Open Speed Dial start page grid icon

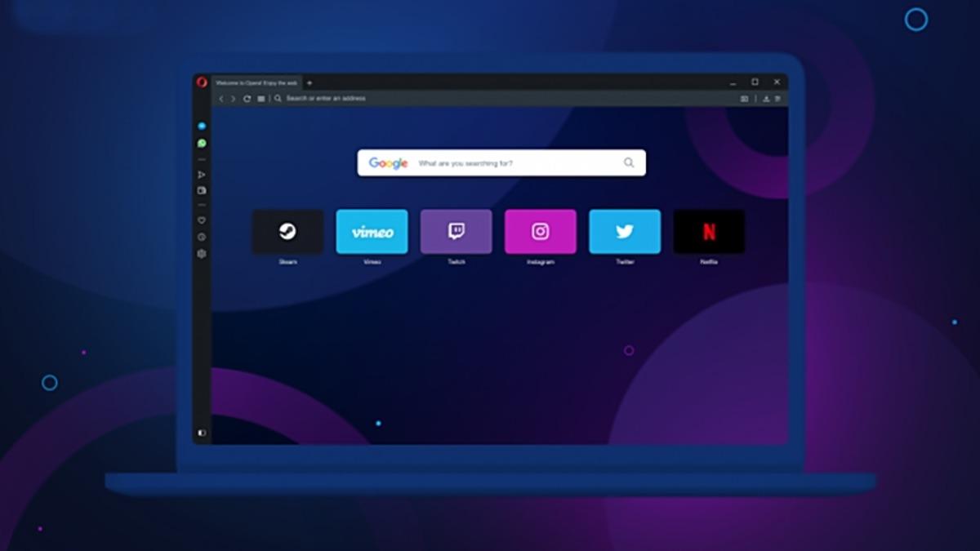coord(261,99)
